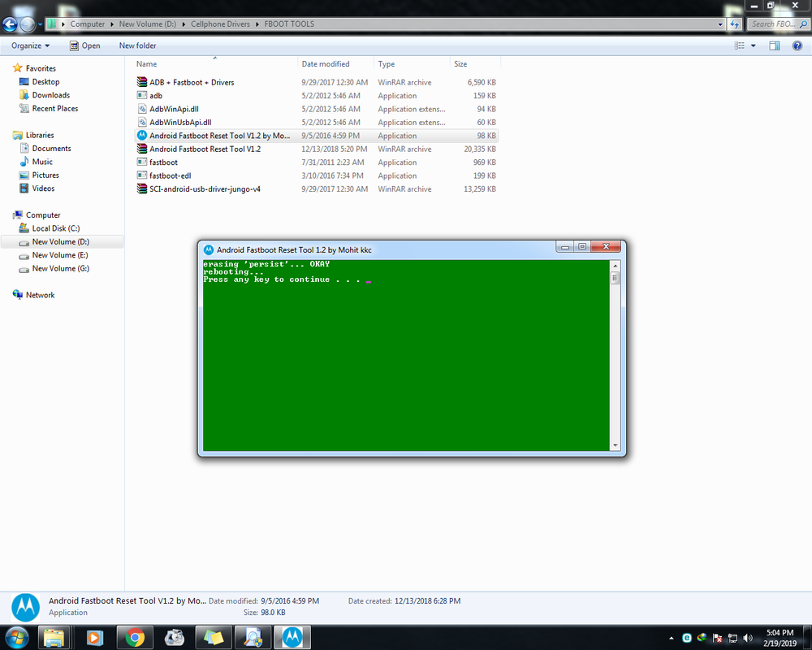Close the Android Fastboot Reset Tool console
Screen dimensions: 812x650
pos(606,247)
